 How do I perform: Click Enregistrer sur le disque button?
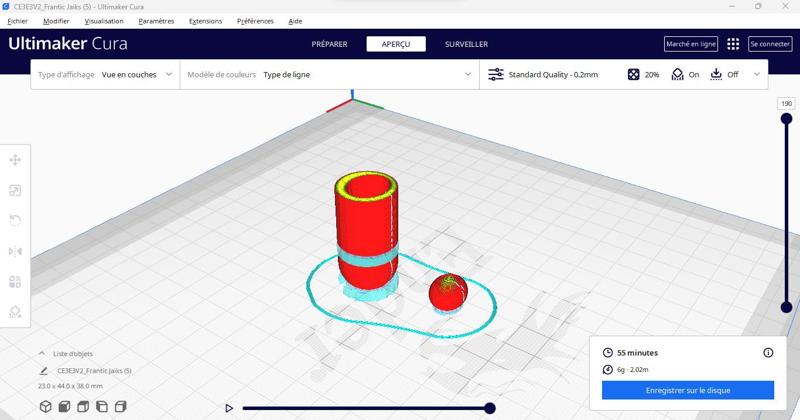pyautogui.click(x=688, y=390)
